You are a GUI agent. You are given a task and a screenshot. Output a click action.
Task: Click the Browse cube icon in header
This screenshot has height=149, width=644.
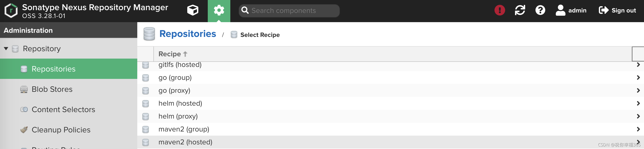(x=193, y=11)
